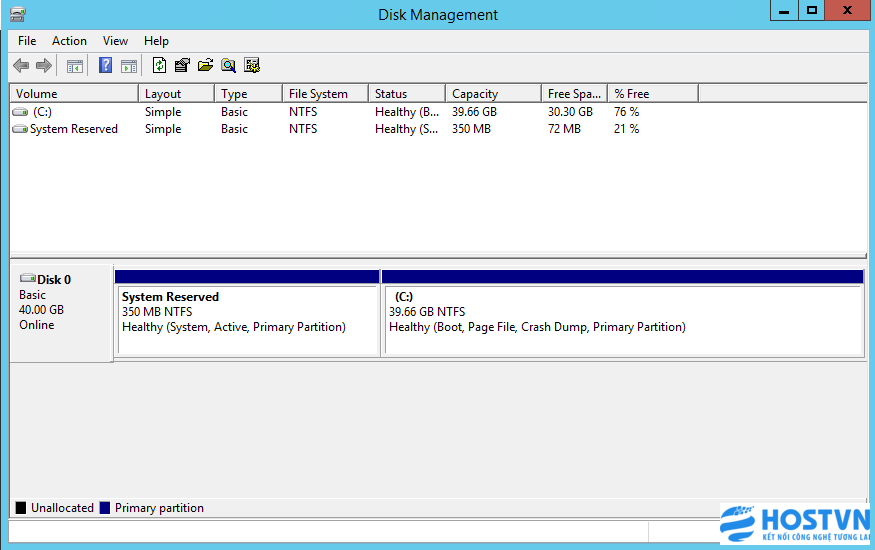
Task: Click the 21 % free cell
Action: point(627,129)
